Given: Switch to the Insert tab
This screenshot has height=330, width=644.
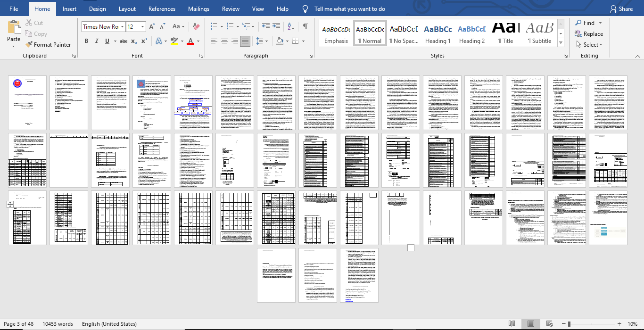Looking at the screenshot, I should point(69,9).
